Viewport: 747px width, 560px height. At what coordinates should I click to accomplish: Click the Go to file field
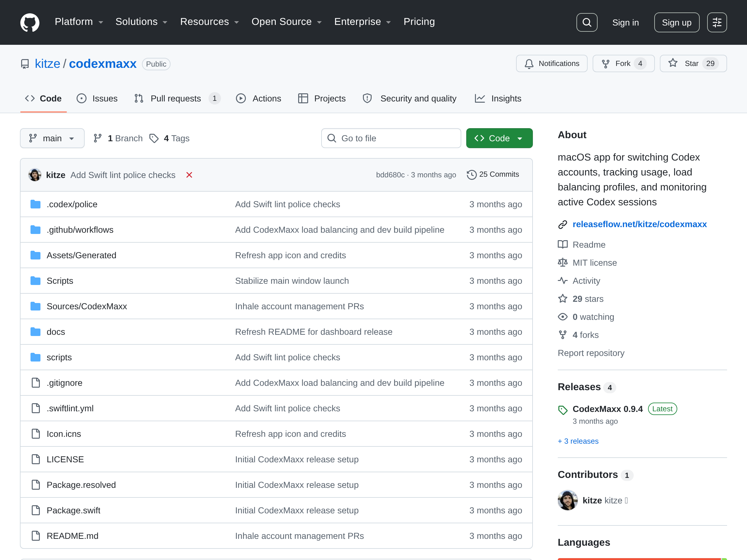point(391,138)
